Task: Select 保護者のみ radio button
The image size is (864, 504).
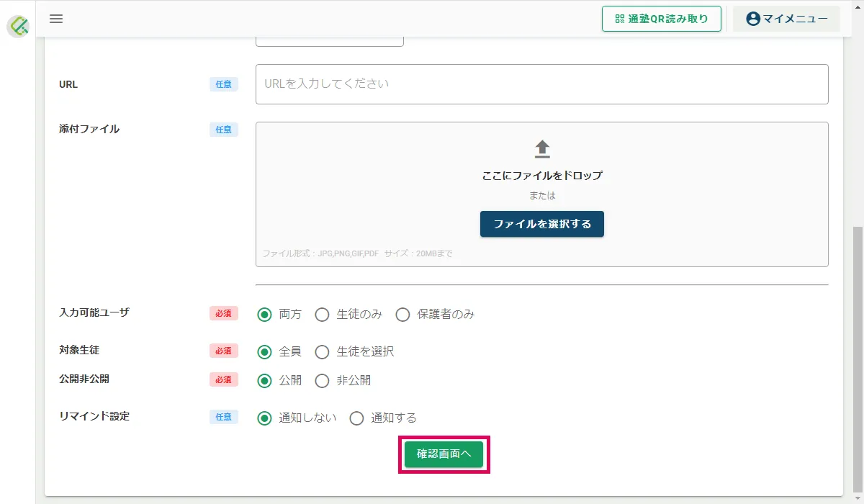Action: 403,315
